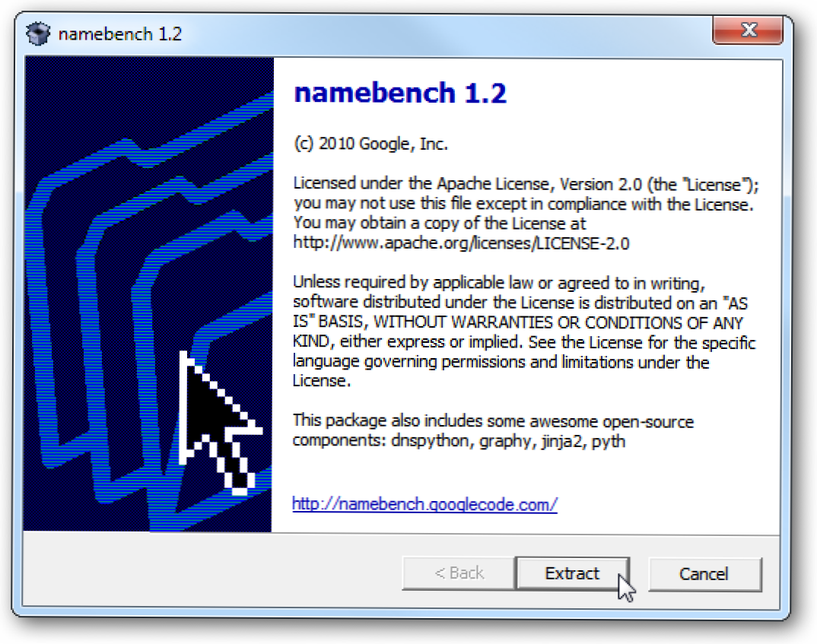The width and height of the screenshot is (817, 644).
Task: Close the namebench 1.2 installer window
Action: 748,30
